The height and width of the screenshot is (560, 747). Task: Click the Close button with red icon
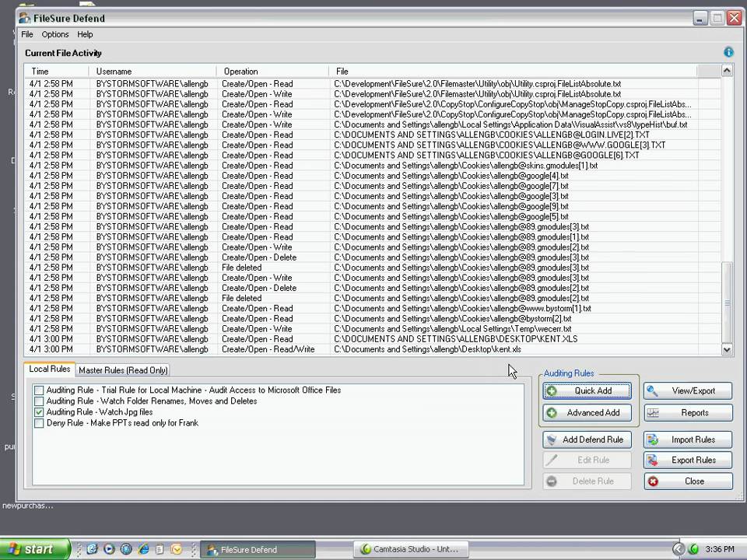(x=688, y=481)
